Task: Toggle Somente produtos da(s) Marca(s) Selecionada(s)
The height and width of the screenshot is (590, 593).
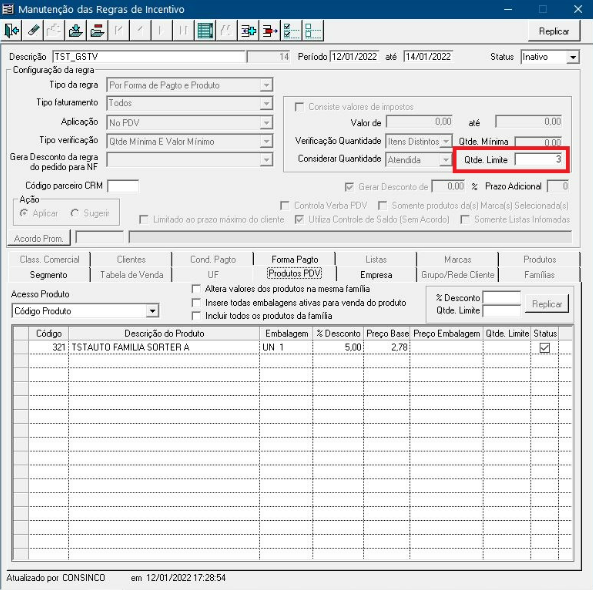Action: pos(382,205)
